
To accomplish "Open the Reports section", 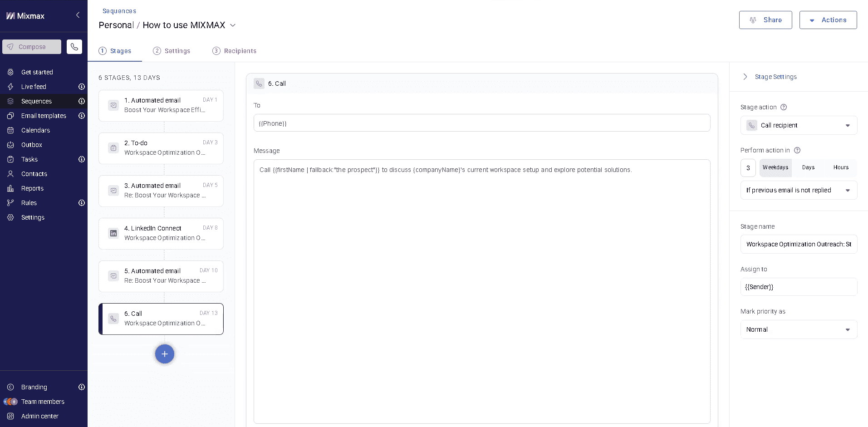I will 32,188.
